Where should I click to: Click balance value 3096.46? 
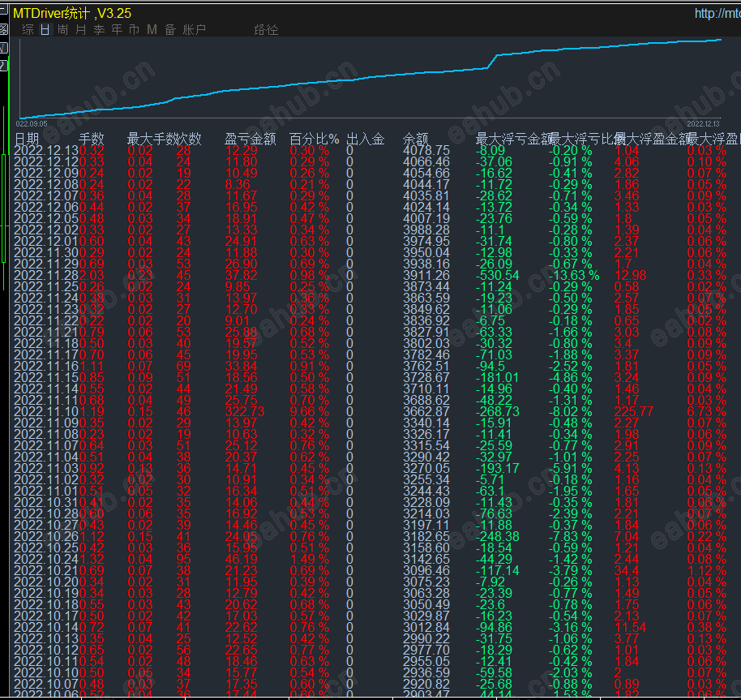(x=426, y=571)
